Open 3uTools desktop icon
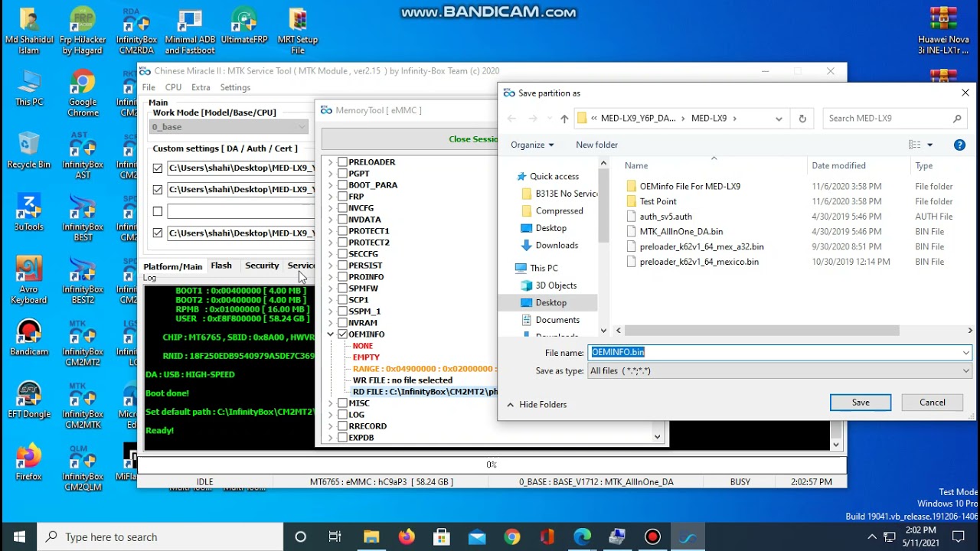Viewport: 980px width, 551px height. pyautogui.click(x=29, y=213)
